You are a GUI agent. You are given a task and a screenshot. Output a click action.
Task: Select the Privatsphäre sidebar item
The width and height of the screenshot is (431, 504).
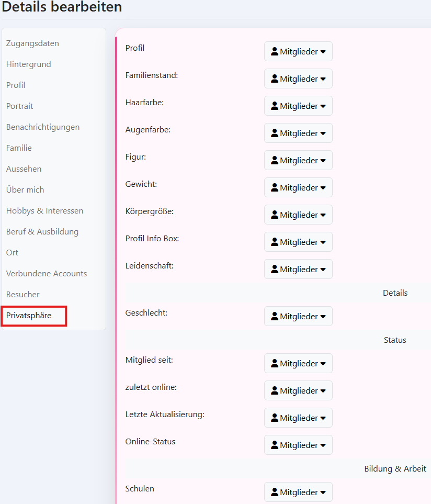[27, 315]
